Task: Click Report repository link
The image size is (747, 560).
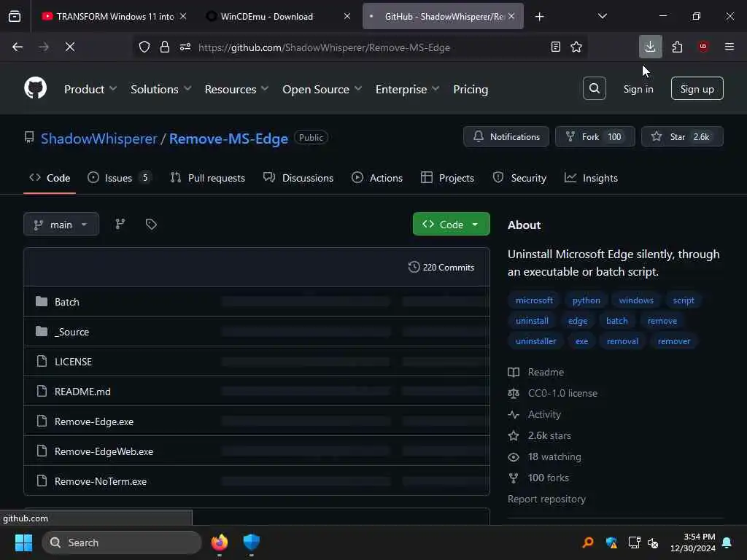Action: [546, 499]
